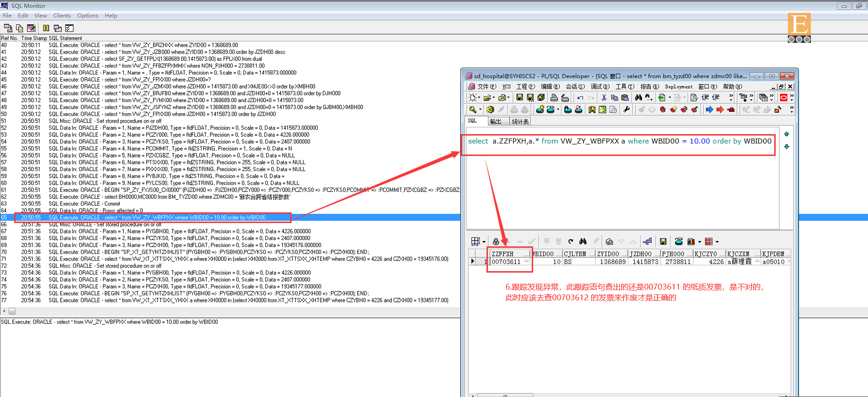
Task: Open the Options menu in SQL Monitor
Action: (x=87, y=16)
